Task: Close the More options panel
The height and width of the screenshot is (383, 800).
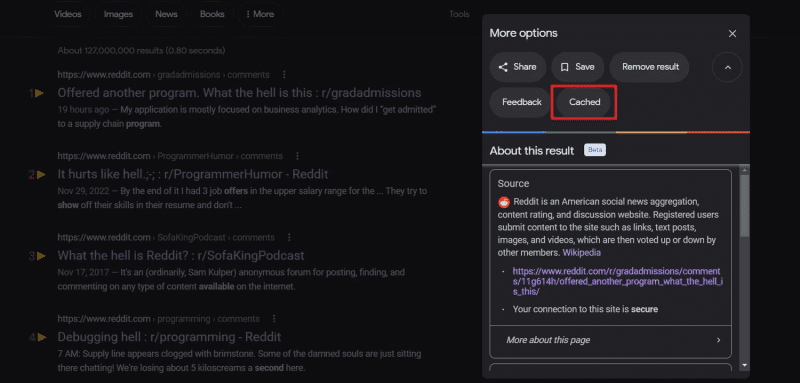Action: [732, 34]
